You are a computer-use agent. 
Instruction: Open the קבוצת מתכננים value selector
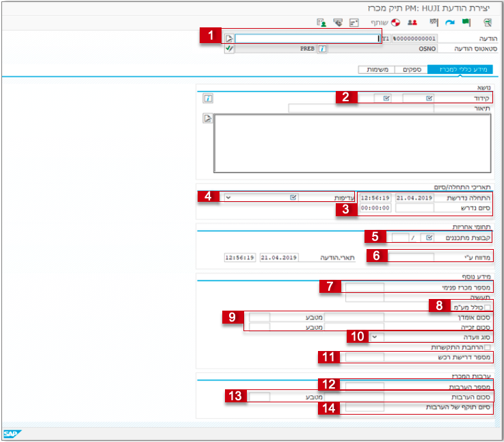(x=429, y=237)
